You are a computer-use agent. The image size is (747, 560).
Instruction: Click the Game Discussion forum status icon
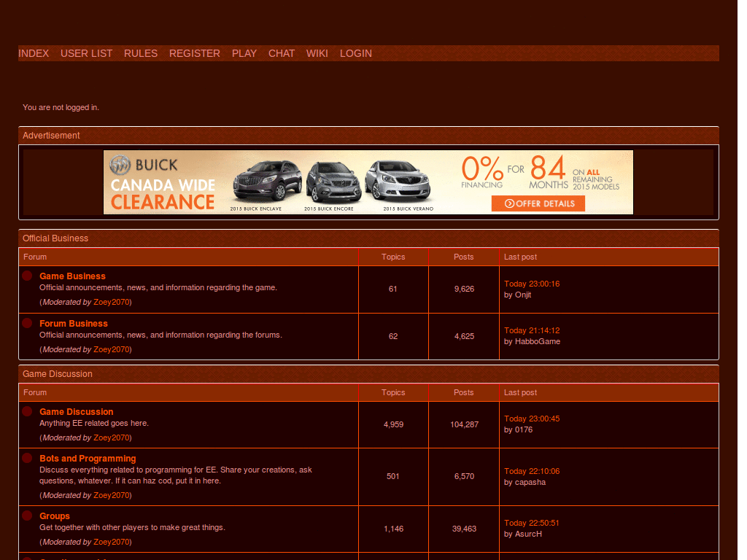tap(27, 411)
